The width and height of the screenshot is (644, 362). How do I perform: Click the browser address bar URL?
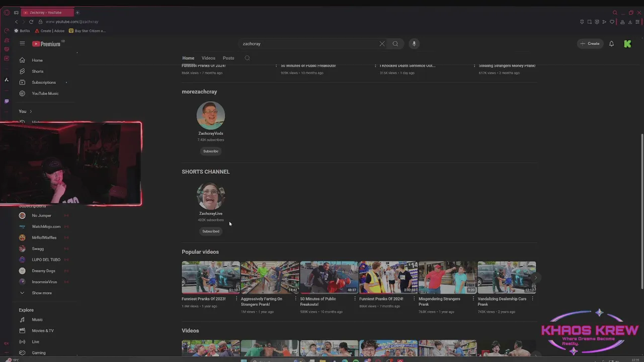[72, 22]
